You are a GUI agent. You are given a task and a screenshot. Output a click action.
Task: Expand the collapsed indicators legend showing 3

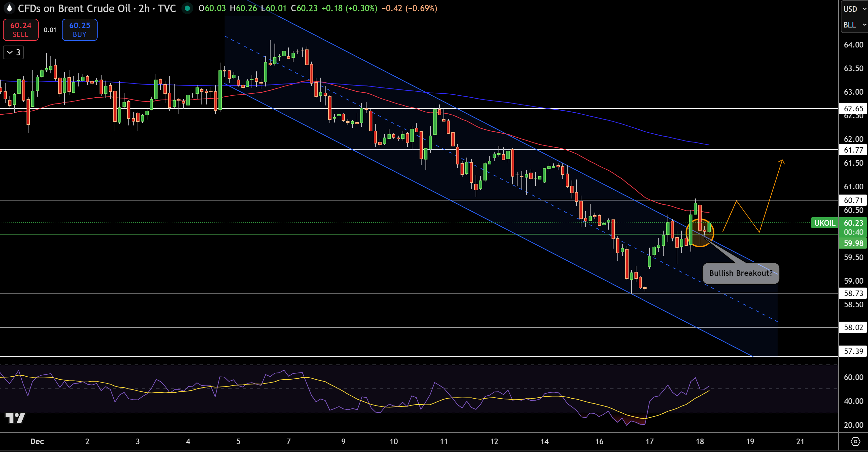coord(13,52)
